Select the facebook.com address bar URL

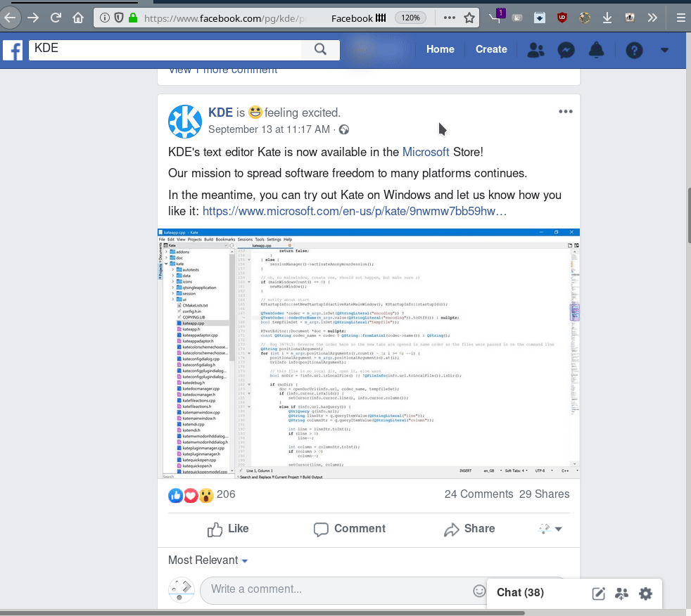coord(224,18)
